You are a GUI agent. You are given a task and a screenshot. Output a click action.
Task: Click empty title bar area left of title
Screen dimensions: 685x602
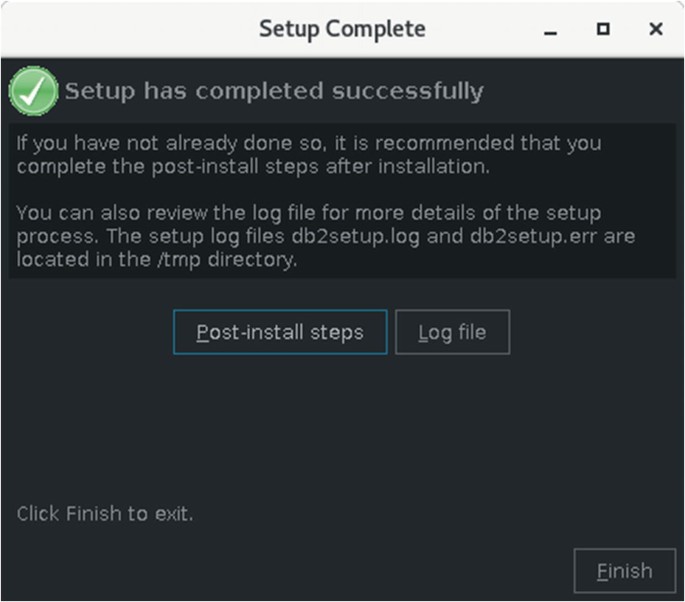point(120,29)
